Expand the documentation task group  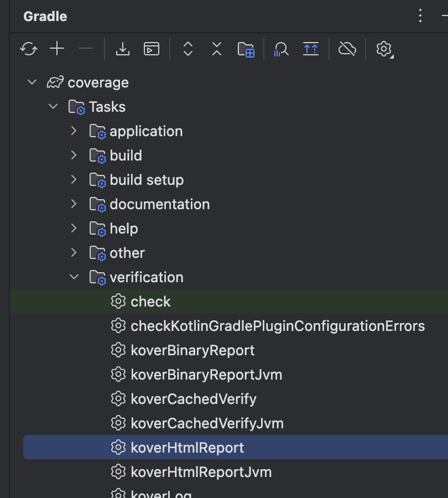pos(74,204)
